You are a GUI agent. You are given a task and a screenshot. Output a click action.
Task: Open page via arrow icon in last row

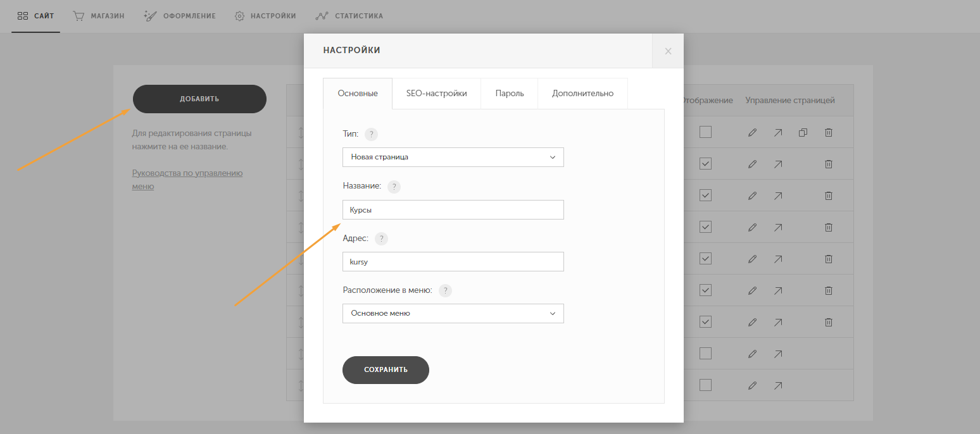tap(777, 385)
